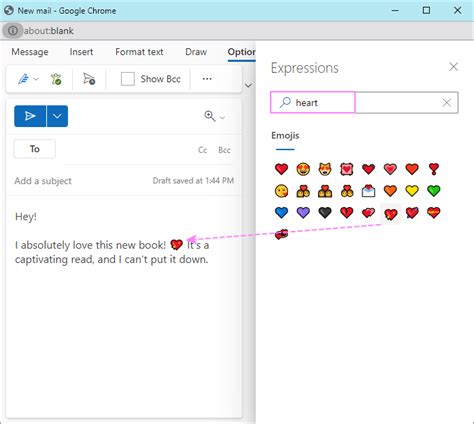Insert the black heart emoji

(325, 213)
